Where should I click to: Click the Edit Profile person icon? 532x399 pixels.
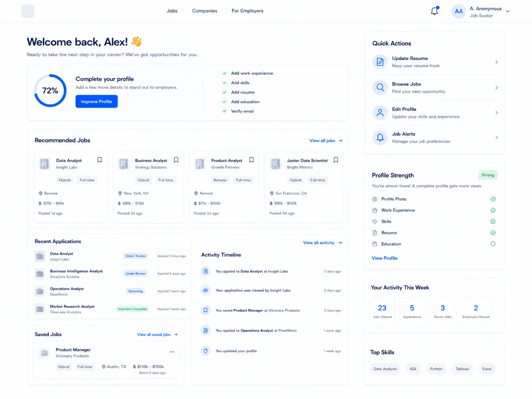point(380,112)
